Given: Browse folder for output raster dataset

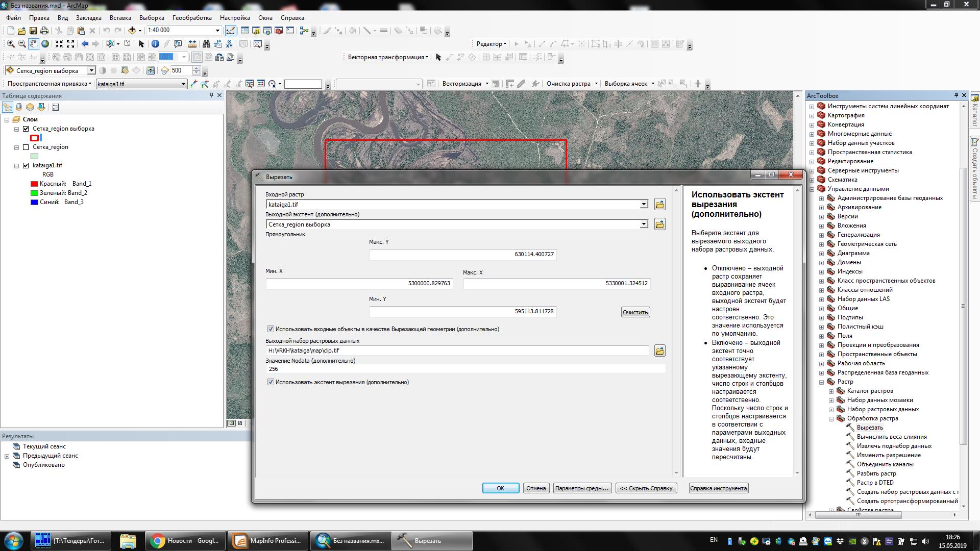Looking at the screenshot, I should pyautogui.click(x=659, y=350).
